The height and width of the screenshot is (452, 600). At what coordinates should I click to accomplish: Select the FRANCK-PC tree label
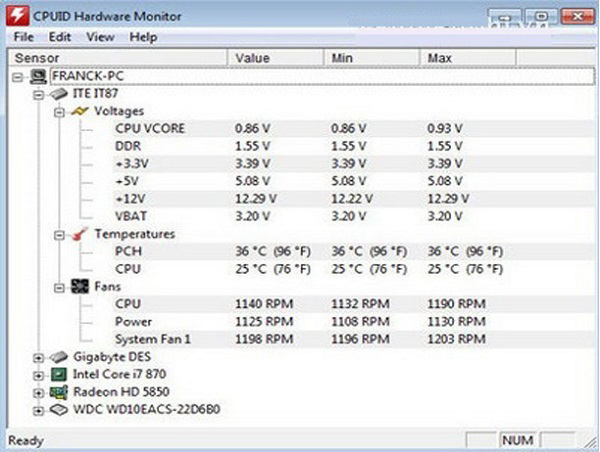point(88,76)
